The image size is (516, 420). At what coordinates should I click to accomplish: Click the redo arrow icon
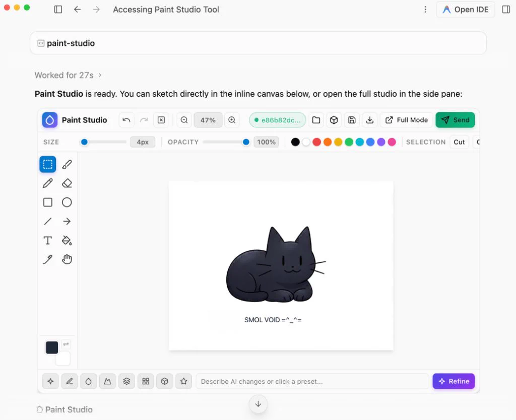(x=144, y=120)
